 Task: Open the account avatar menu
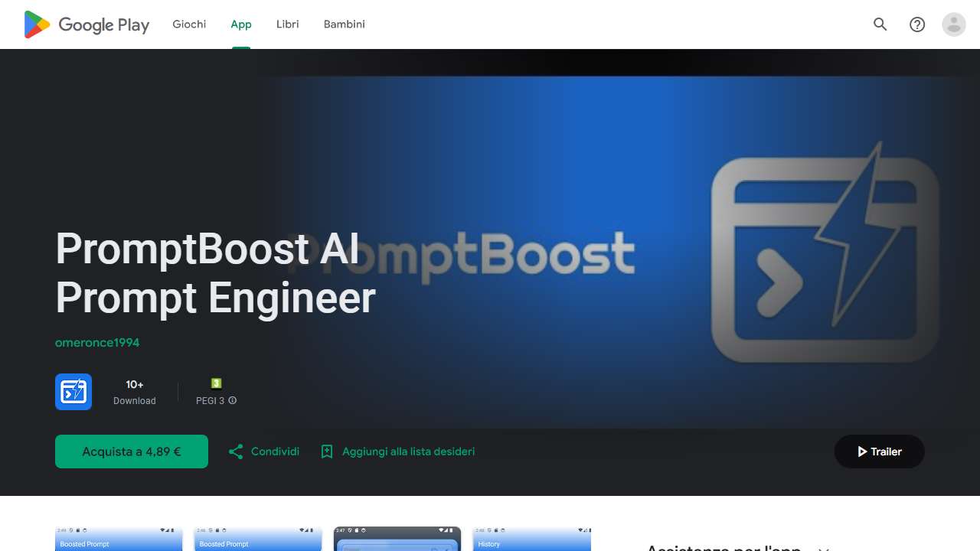[x=954, y=24]
